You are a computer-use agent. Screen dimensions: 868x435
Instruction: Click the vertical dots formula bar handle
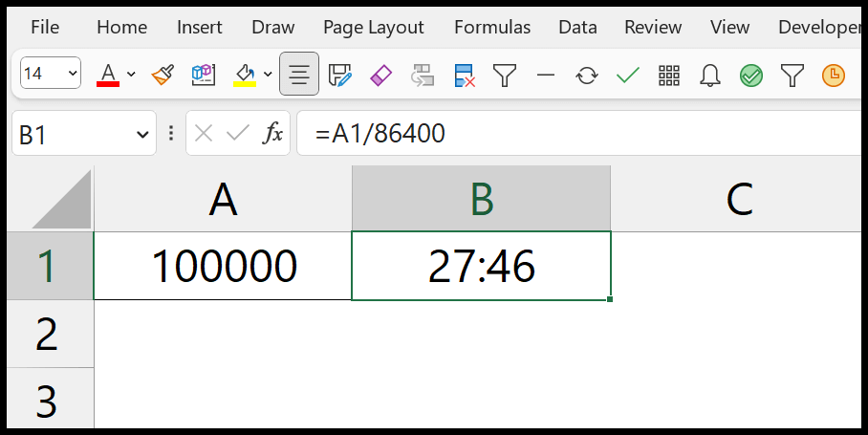coord(171,133)
